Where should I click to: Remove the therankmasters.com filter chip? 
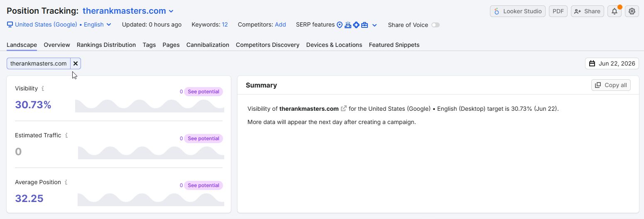pyautogui.click(x=76, y=63)
